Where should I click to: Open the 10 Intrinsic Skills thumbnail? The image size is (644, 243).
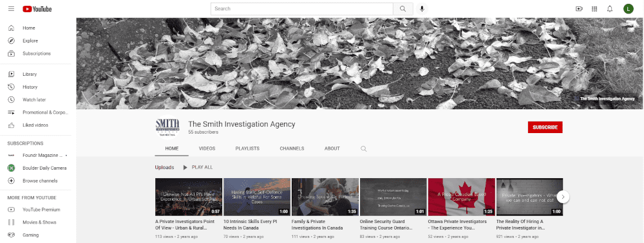click(x=257, y=197)
